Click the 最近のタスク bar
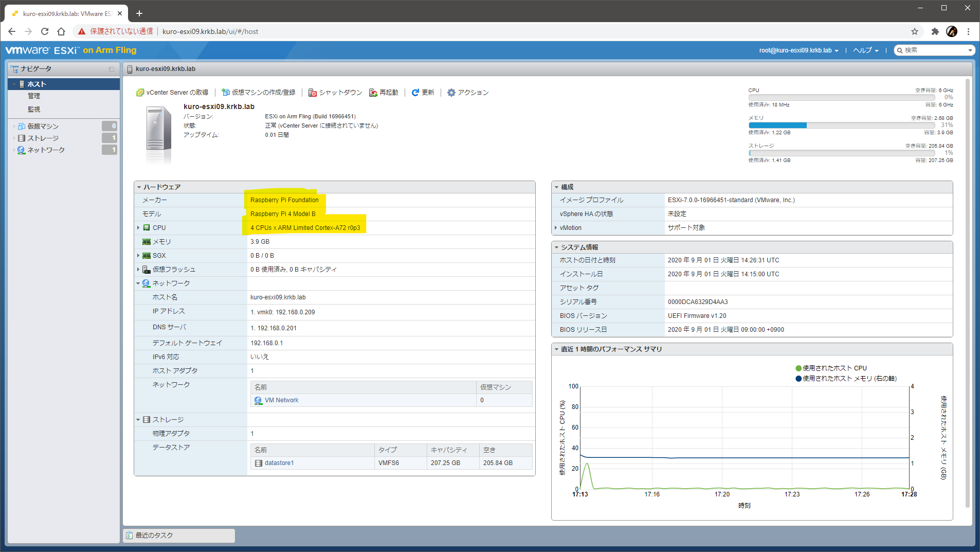 pos(154,535)
